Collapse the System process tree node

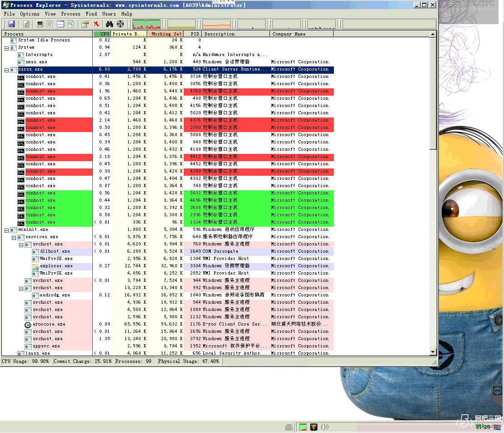6,48
